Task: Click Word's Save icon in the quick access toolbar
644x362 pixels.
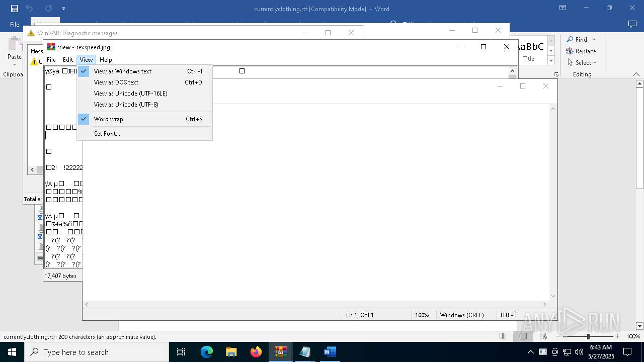Action: point(15,9)
